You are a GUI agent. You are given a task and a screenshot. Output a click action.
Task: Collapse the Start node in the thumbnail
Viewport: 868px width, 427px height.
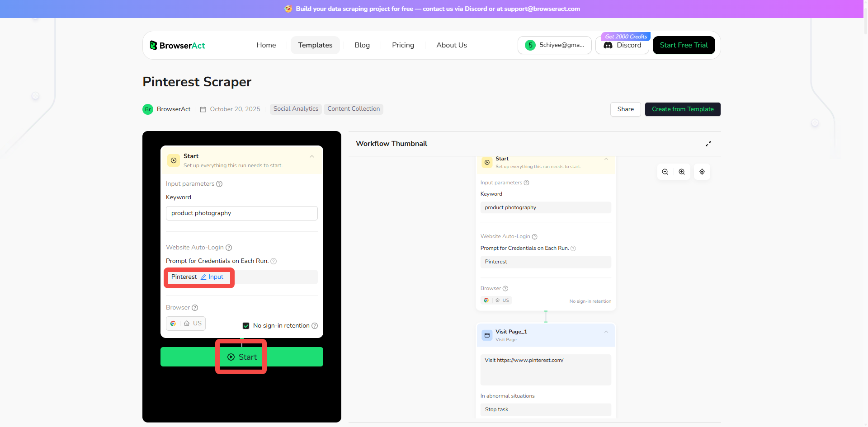click(606, 159)
